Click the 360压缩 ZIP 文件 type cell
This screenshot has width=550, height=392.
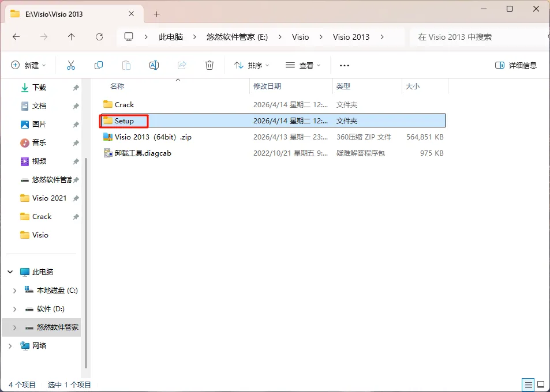pos(364,137)
